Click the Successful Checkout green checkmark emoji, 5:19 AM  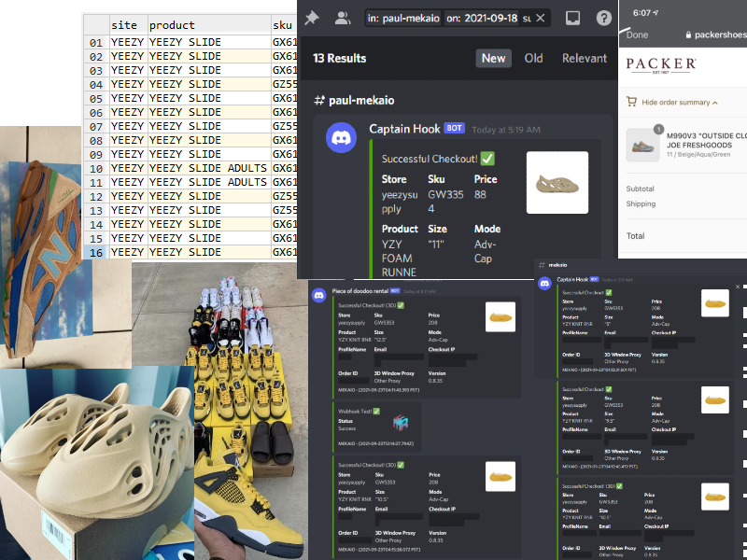coord(487,159)
